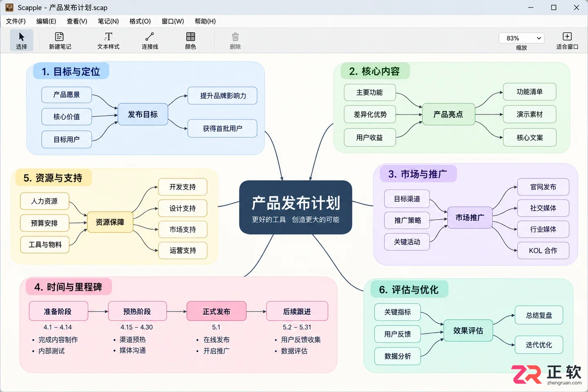
Task: Open the 笔记(N) menu
Action: (108, 21)
